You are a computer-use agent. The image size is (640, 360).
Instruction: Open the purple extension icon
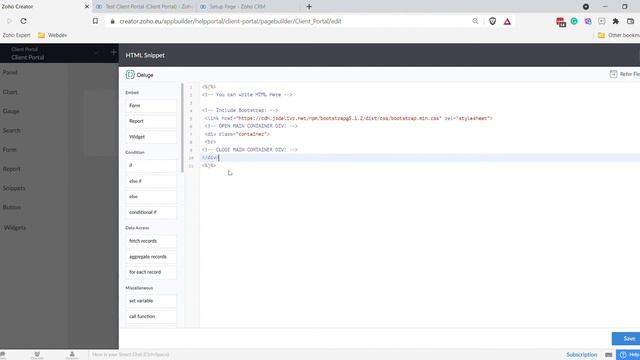588,21
